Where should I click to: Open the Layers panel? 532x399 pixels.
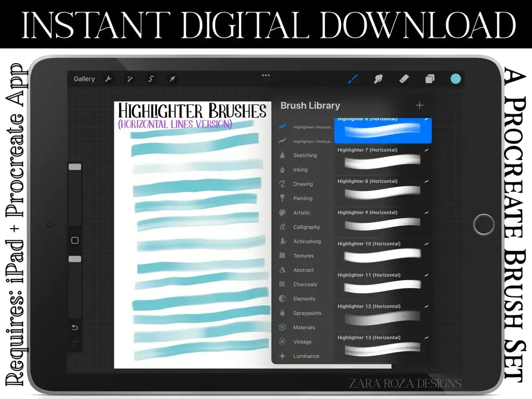coord(429,78)
